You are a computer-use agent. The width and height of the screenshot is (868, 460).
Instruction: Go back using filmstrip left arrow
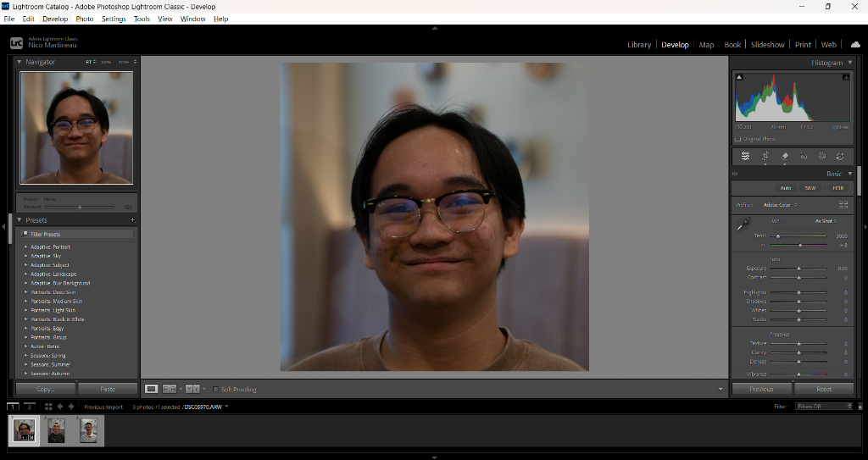(60, 407)
